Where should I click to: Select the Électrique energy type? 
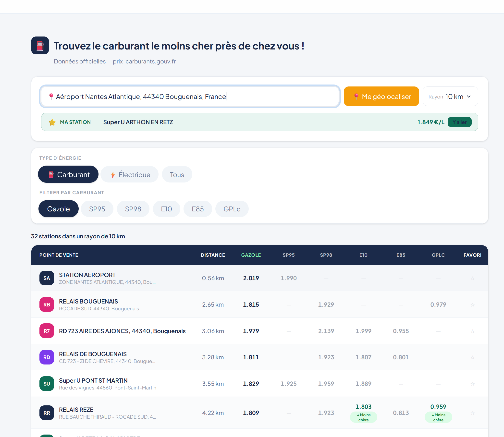(x=130, y=174)
